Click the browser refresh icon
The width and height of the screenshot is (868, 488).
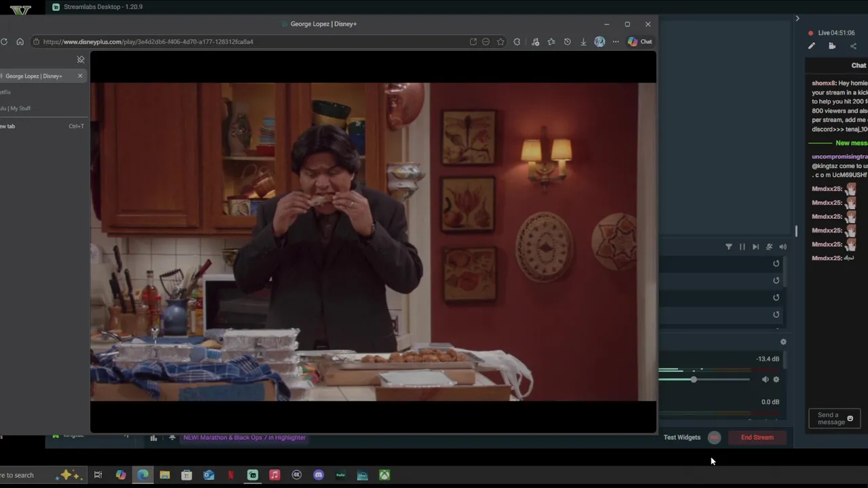(x=4, y=41)
